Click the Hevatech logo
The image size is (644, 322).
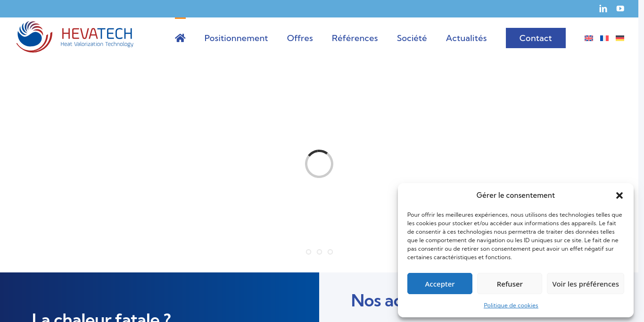(x=75, y=37)
